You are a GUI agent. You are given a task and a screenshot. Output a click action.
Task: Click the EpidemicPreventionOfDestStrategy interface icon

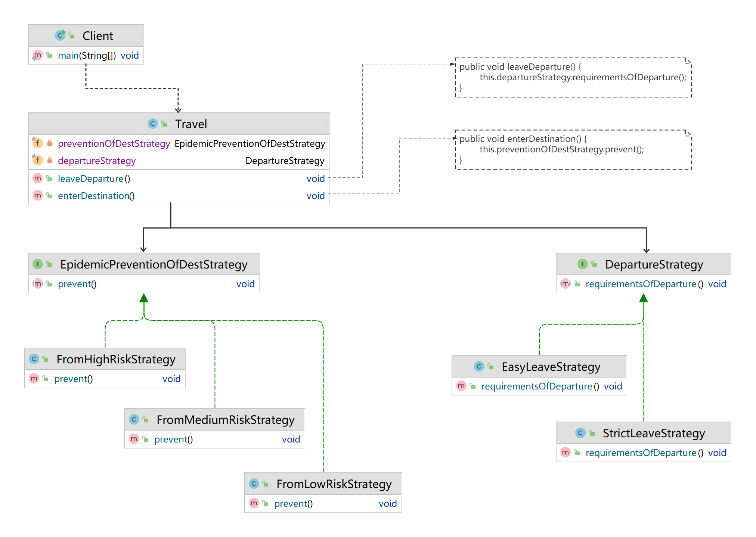click(x=37, y=264)
